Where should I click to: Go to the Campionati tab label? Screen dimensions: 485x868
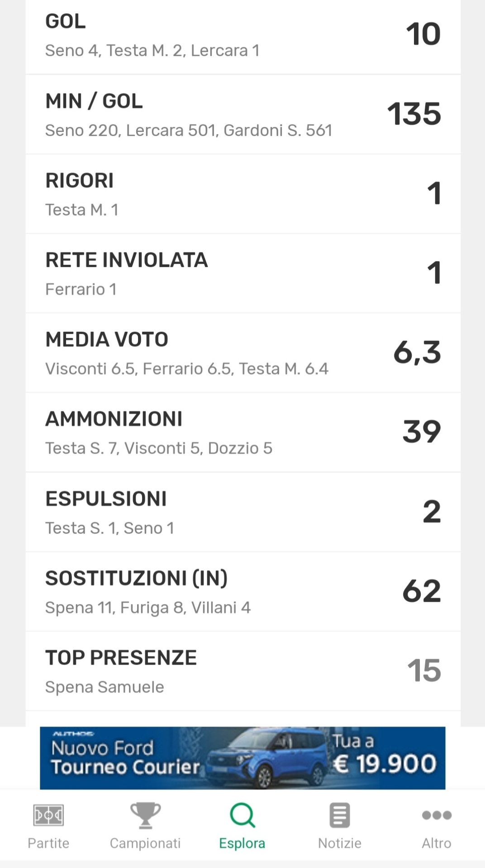pos(145,843)
